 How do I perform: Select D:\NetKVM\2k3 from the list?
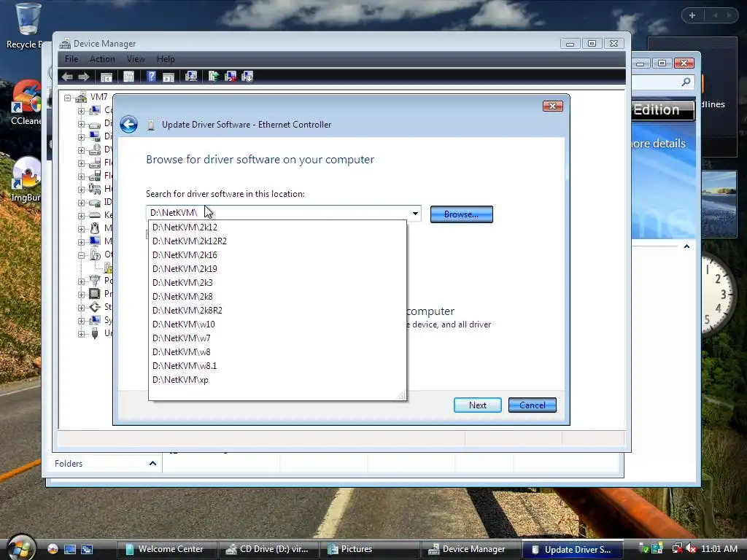click(277, 282)
